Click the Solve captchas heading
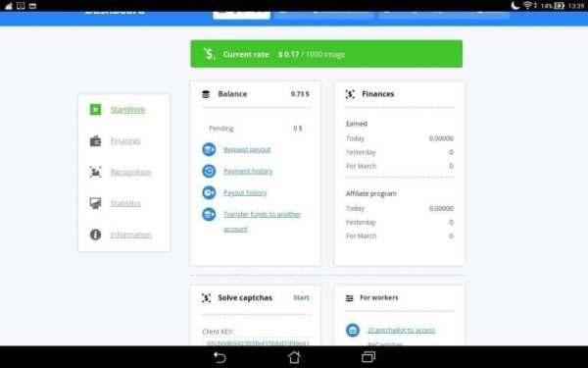This screenshot has width=588, height=368. coord(245,297)
